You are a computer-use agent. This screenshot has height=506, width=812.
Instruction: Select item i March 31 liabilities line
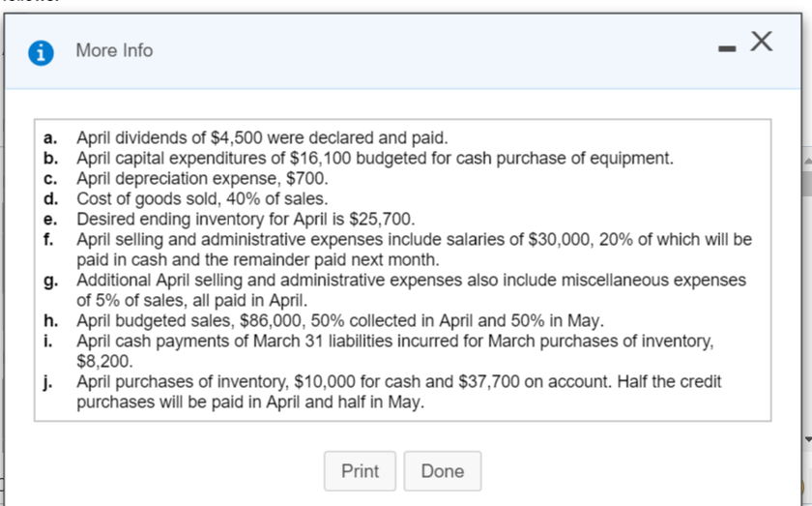click(x=395, y=342)
